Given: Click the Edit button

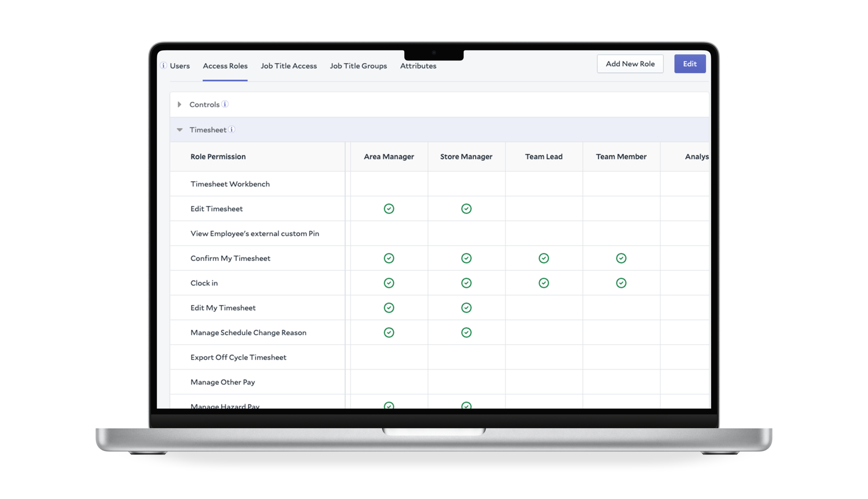Looking at the screenshot, I should 690,64.
